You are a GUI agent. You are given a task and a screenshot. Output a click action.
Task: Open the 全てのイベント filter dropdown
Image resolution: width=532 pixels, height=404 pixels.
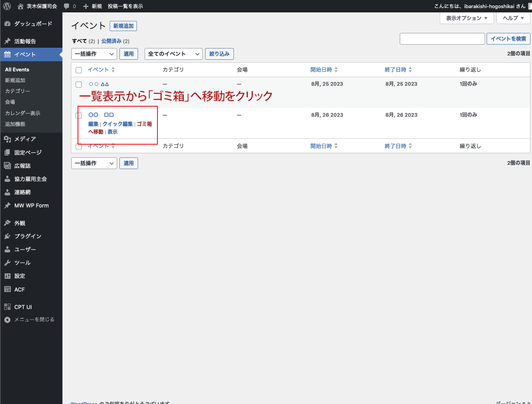(173, 54)
